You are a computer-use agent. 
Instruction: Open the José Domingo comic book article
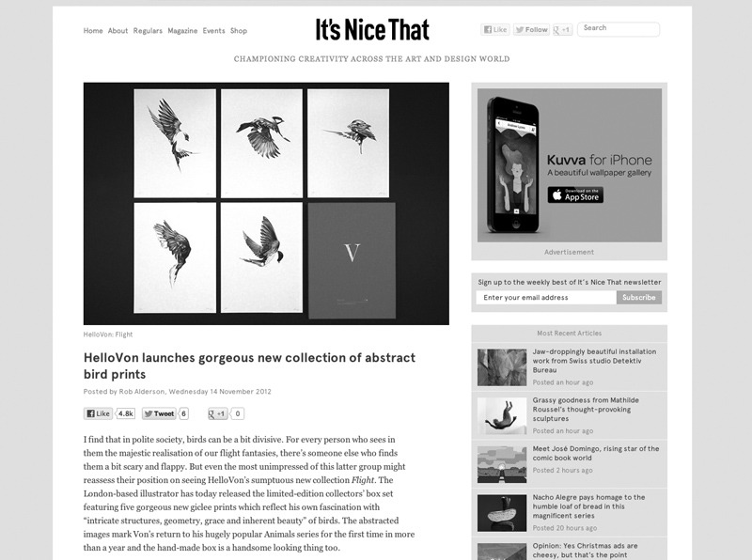coord(596,453)
